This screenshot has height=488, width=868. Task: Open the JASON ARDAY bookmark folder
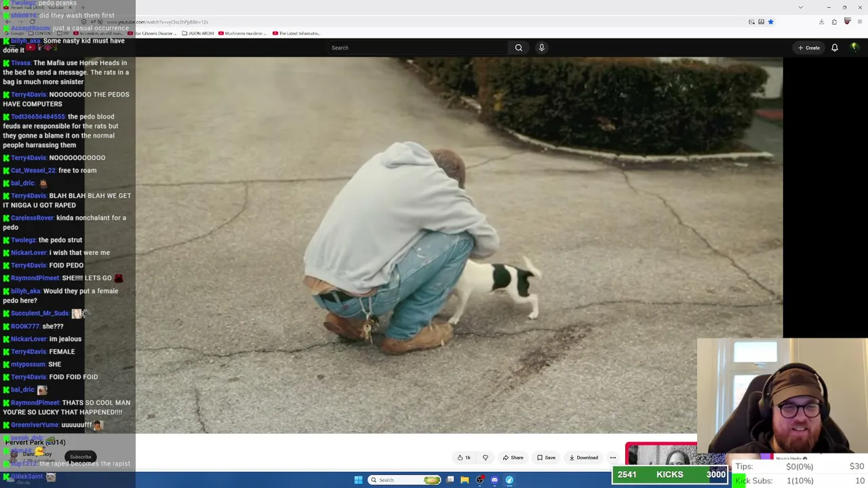coord(197,33)
